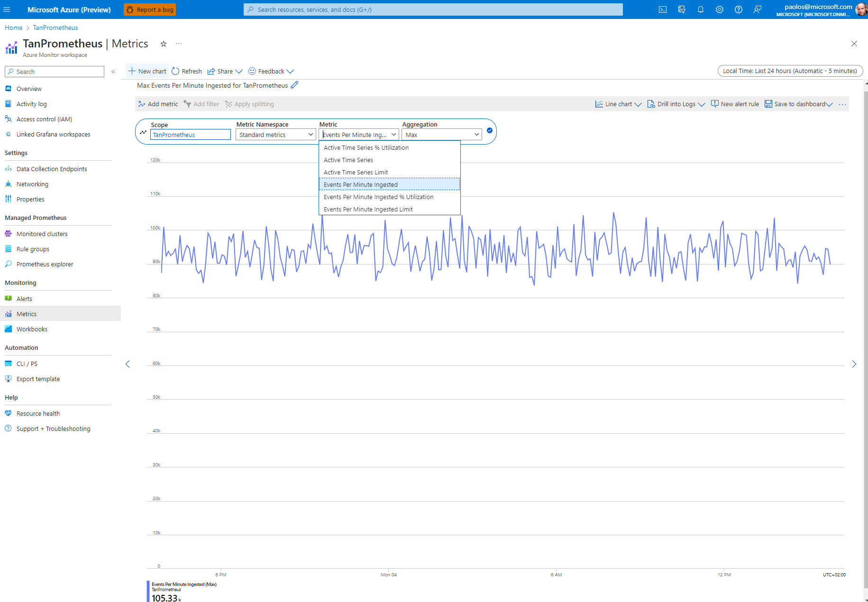Collapse the left navigation menu chevrons
The height and width of the screenshot is (602, 868).
(x=113, y=72)
